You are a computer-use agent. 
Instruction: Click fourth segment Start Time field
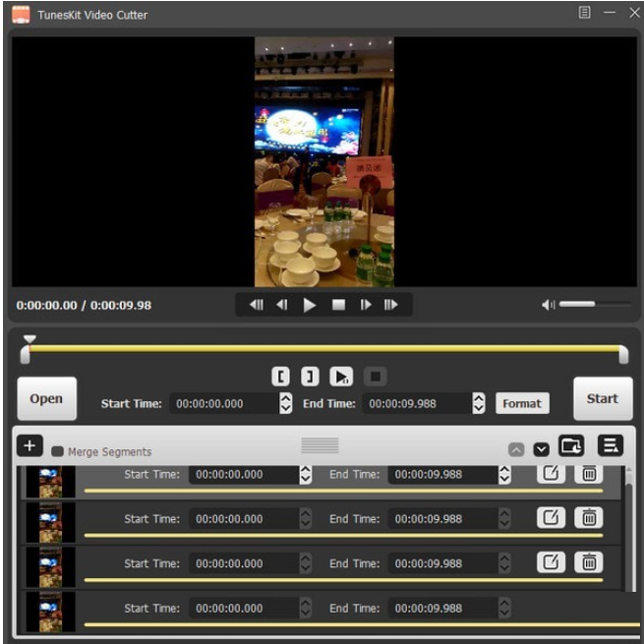pyautogui.click(x=244, y=609)
